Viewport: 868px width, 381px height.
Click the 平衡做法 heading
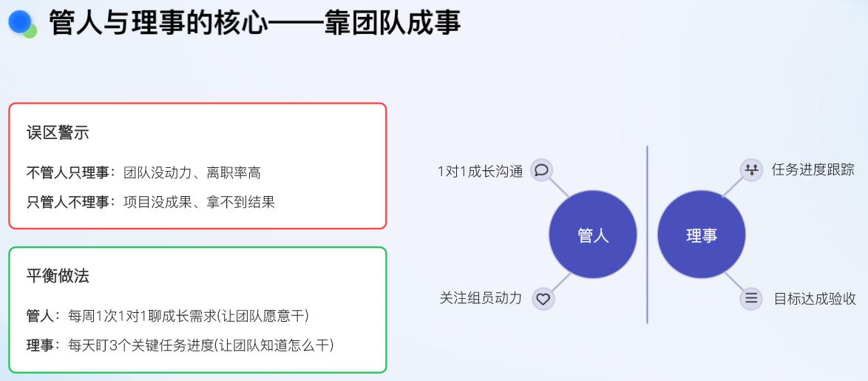[x=58, y=276]
